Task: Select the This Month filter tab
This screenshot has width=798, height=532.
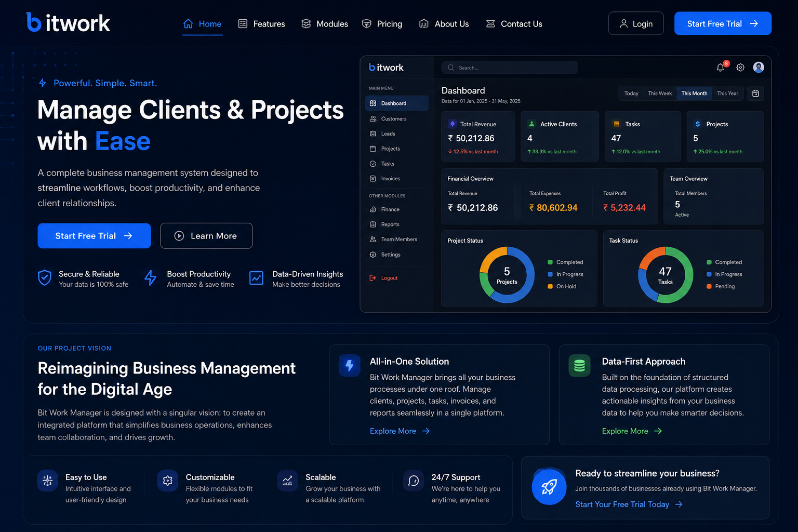Action: (694, 94)
